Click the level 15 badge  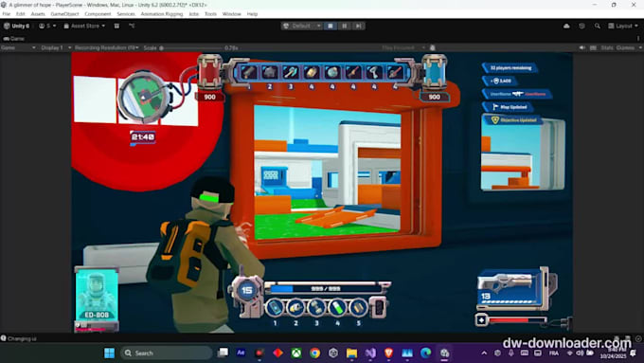coord(246,290)
